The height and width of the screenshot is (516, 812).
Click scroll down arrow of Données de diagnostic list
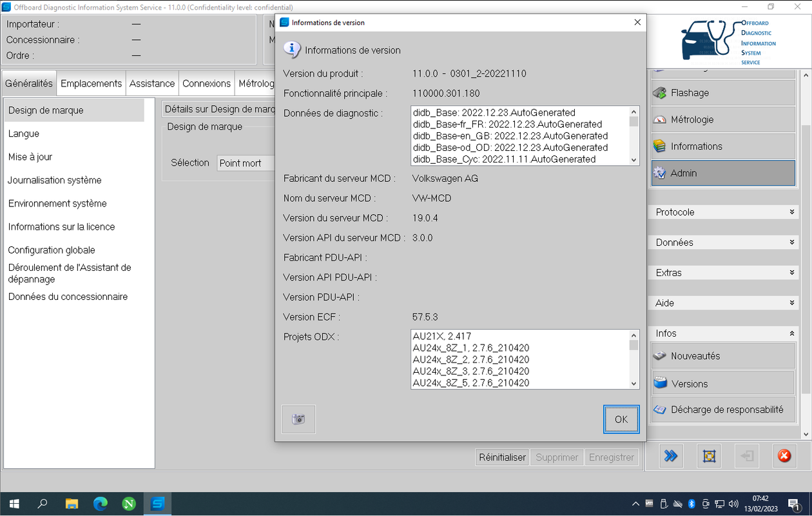click(633, 160)
